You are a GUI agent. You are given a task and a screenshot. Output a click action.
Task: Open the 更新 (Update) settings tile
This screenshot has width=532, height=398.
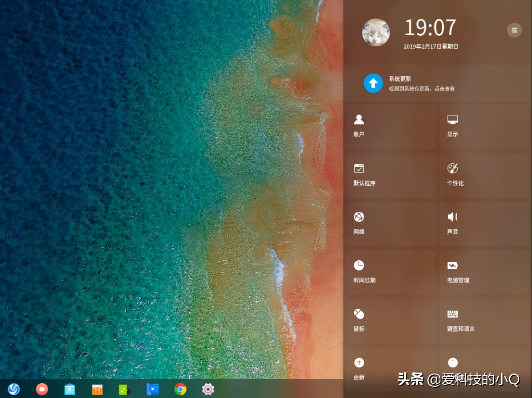(x=390, y=369)
